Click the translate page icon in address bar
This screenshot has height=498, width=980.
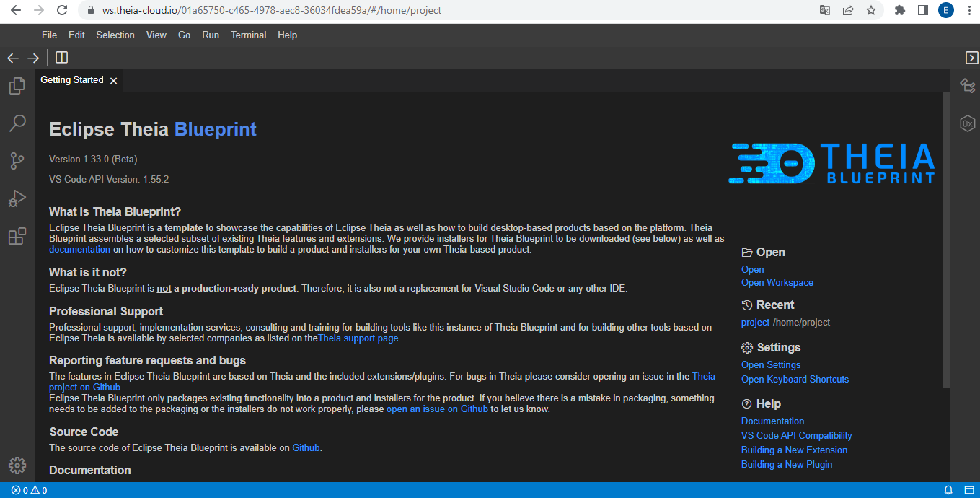825,10
